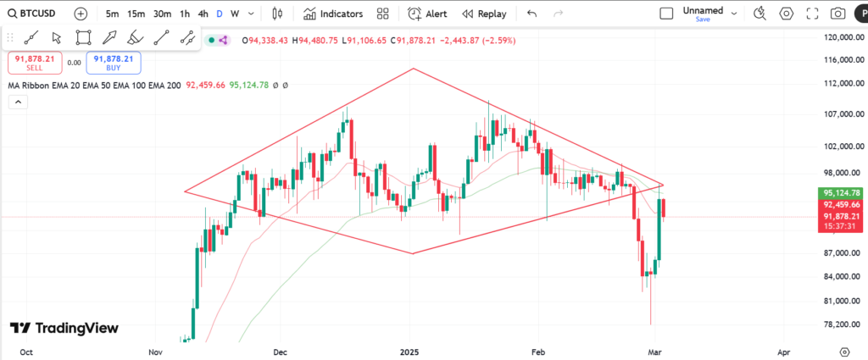Click the Feb label on time axis
Image resolution: width=868 pixels, height=360 pixels.
click(537, 352)
